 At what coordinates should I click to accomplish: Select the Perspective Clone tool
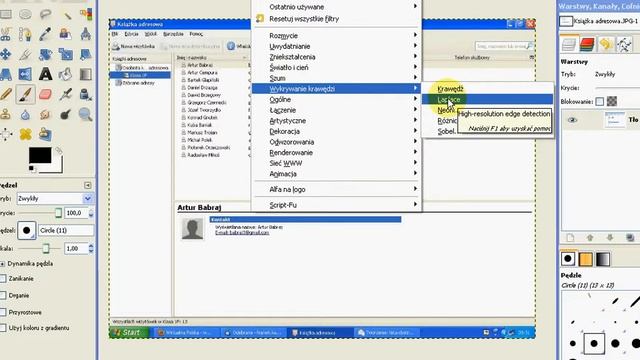[45, 134]
